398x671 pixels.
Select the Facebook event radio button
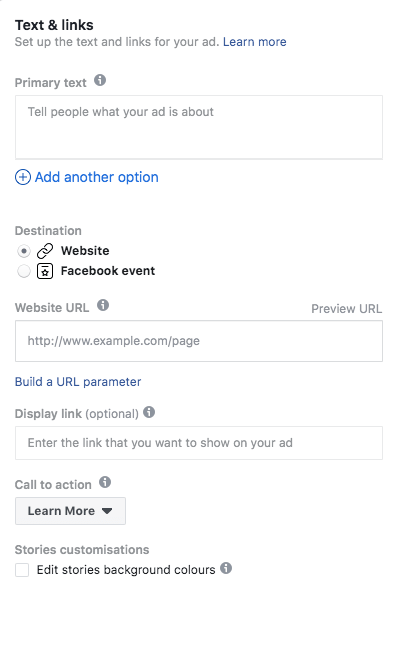click(24, 271)
